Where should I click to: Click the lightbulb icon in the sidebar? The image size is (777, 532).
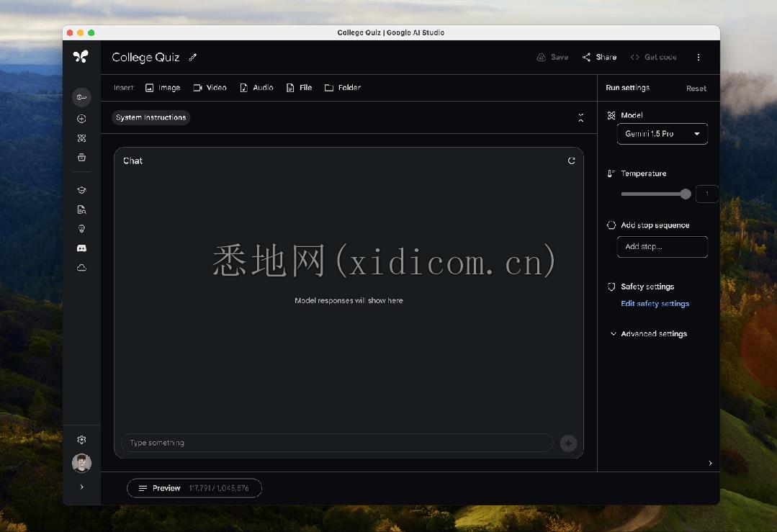click(81, 228)
